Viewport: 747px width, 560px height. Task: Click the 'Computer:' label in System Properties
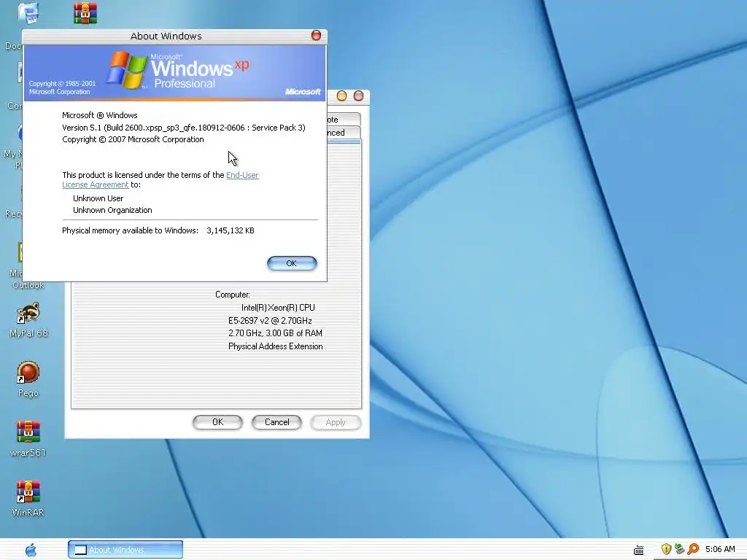click(x=233, y=295)
